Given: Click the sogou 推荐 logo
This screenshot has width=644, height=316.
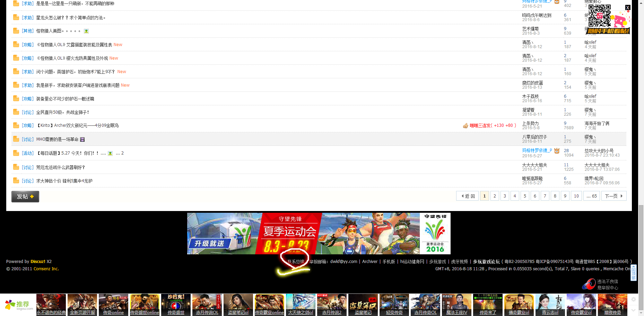Looking at the screenshot, I should (19, 305).
